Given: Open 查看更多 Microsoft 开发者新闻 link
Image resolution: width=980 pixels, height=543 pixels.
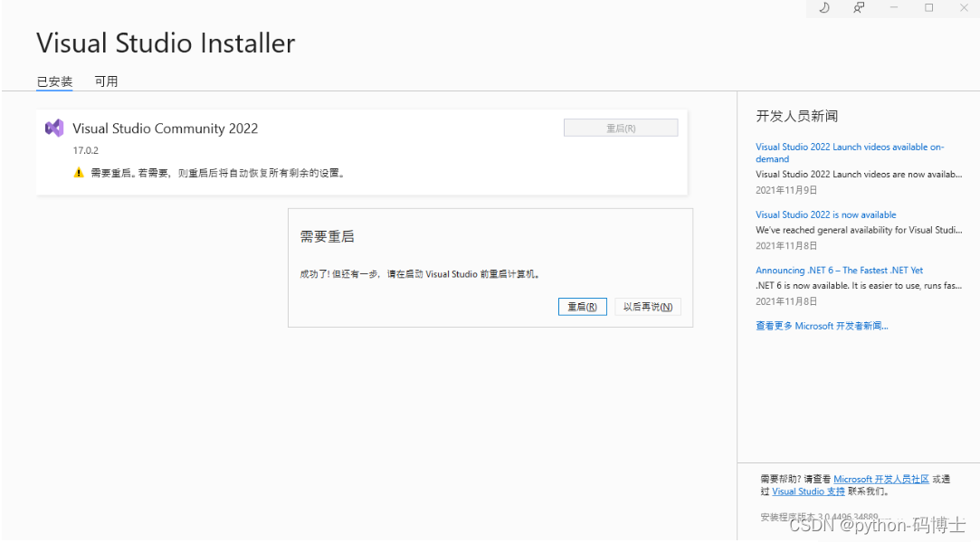Looking at the screenshot, I should click(x=822, y=326).
